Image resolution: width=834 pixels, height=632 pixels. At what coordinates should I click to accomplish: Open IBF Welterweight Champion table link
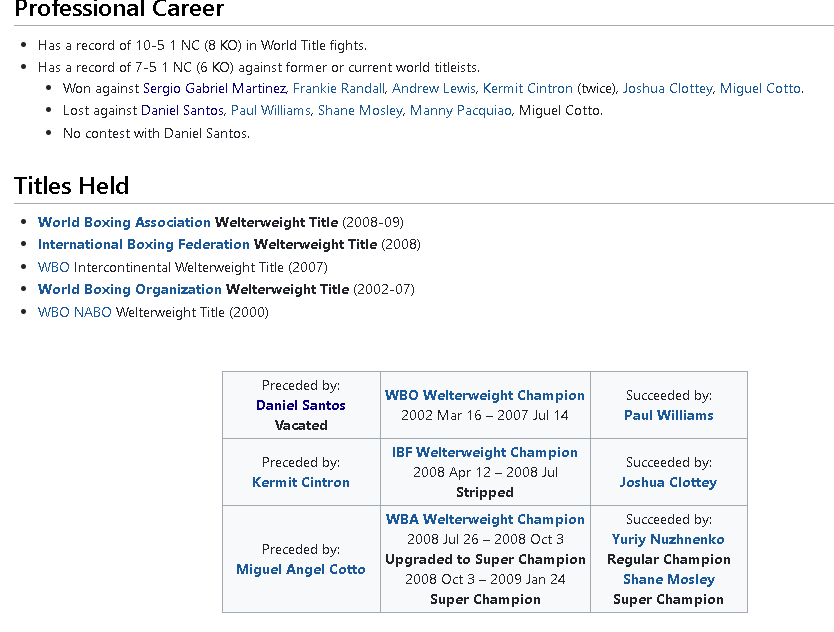[x=485, y=452]
